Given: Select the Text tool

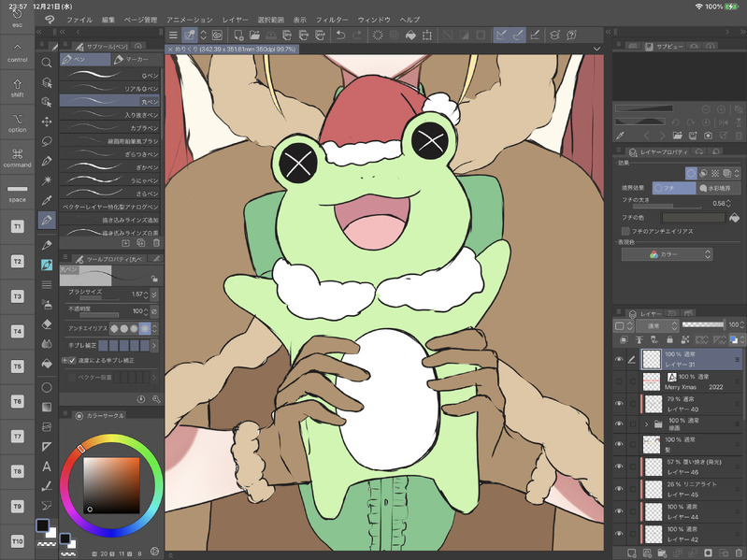Looking at the screenshot, I should pos(46,467).
